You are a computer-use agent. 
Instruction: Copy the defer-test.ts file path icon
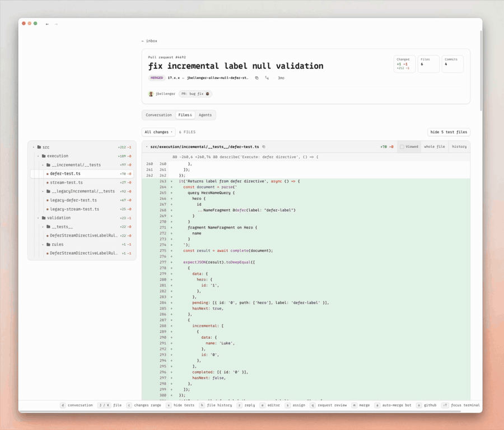pyautogui.click(x=264, y=147)
